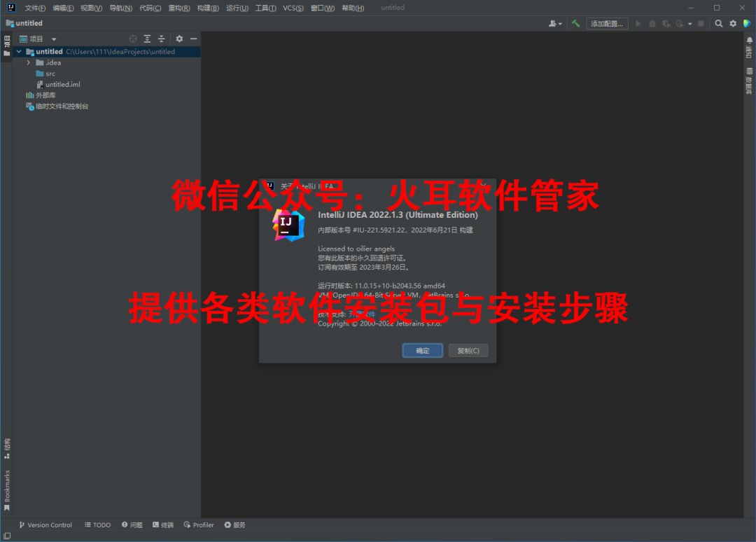Click the Stop process square icon

[701, 23]
